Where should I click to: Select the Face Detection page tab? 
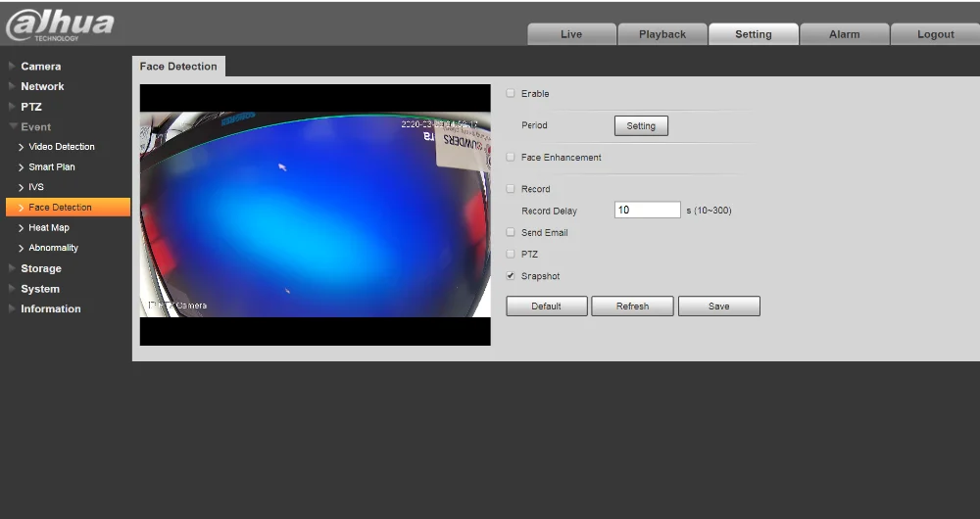178,67
